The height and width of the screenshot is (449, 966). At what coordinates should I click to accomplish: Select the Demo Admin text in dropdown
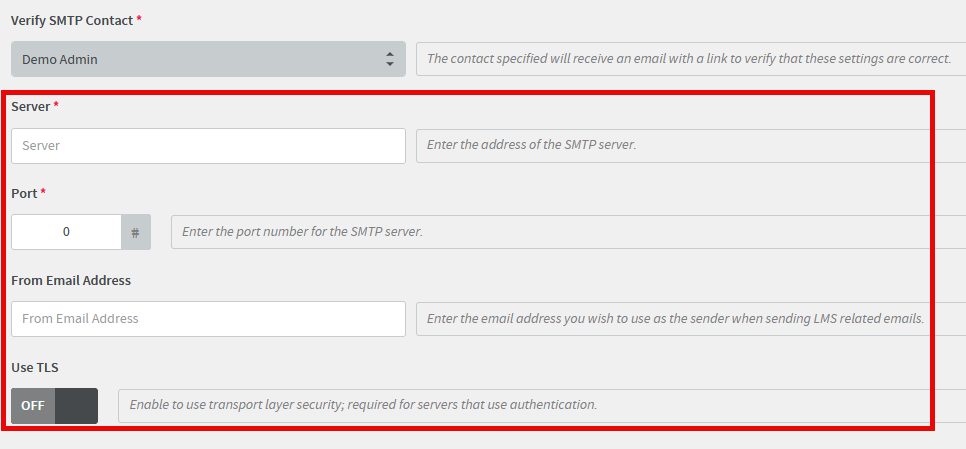[60, 60]
